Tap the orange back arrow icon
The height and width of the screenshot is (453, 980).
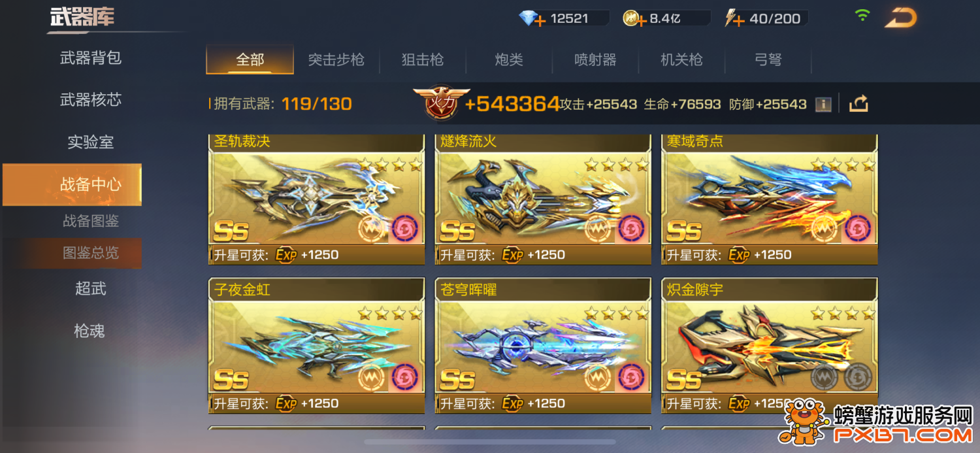(x=901, y=18)
